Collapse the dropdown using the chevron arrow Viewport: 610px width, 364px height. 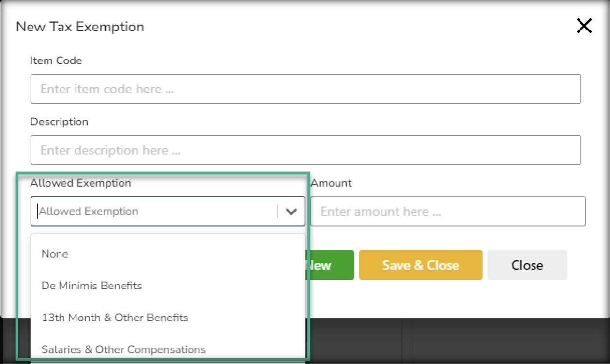[291, 211]
